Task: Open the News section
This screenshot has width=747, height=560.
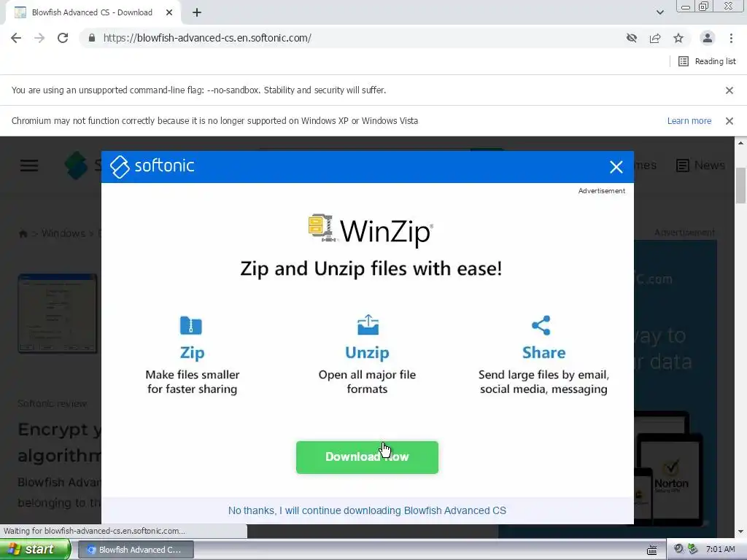Action: 701,166
